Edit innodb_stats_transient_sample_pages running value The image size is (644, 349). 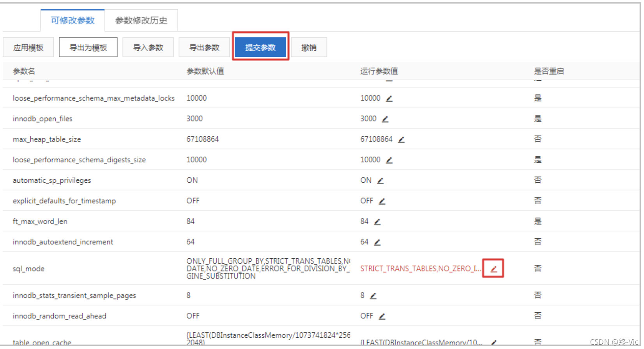(373, 296)
